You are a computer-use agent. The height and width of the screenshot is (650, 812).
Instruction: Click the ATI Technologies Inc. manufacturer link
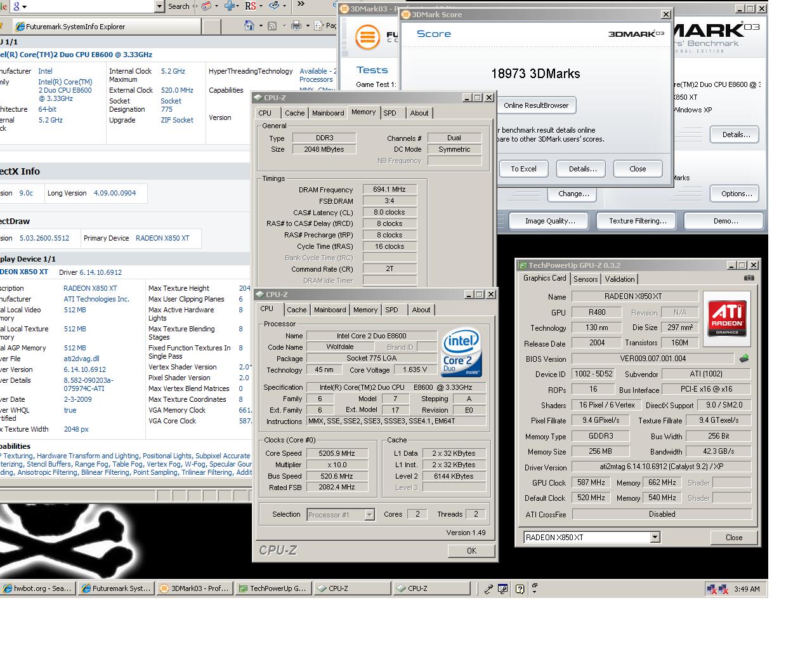pos(96,299)
